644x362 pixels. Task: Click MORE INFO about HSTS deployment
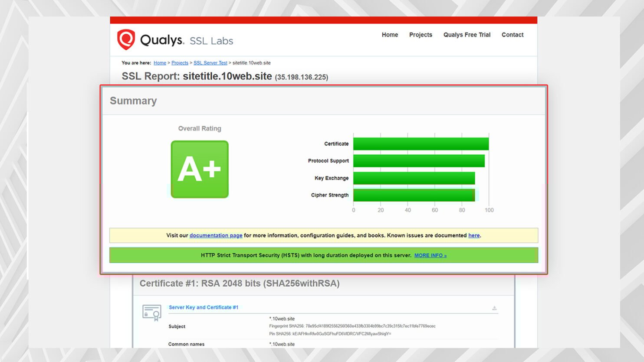[x=430, y=255]
